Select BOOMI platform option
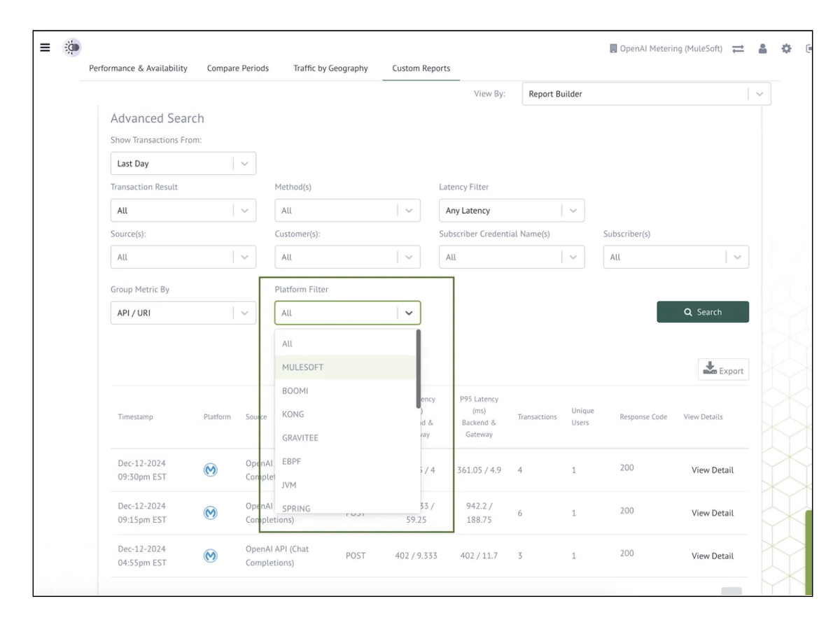 346,390
